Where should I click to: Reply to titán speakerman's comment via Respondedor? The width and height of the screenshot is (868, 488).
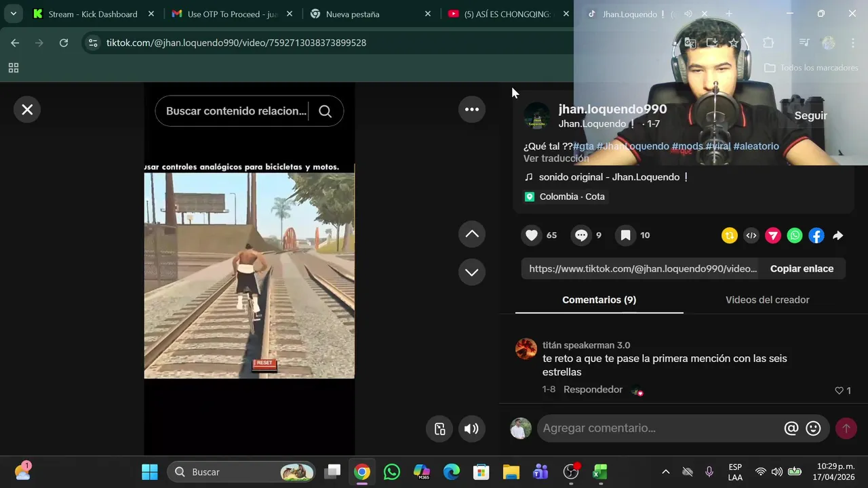[x=593, y=390]
